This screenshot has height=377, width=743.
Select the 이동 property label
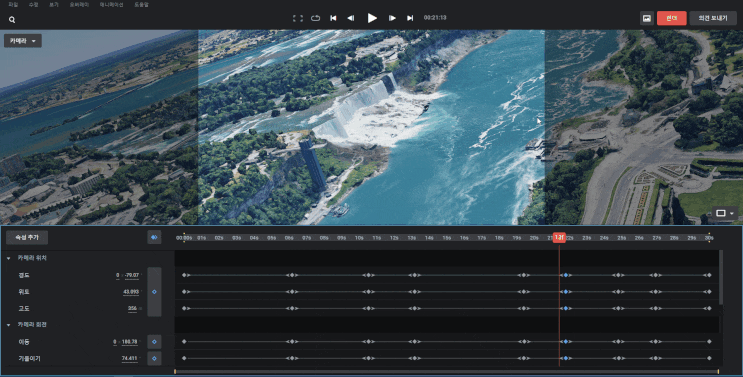point(24,341)
